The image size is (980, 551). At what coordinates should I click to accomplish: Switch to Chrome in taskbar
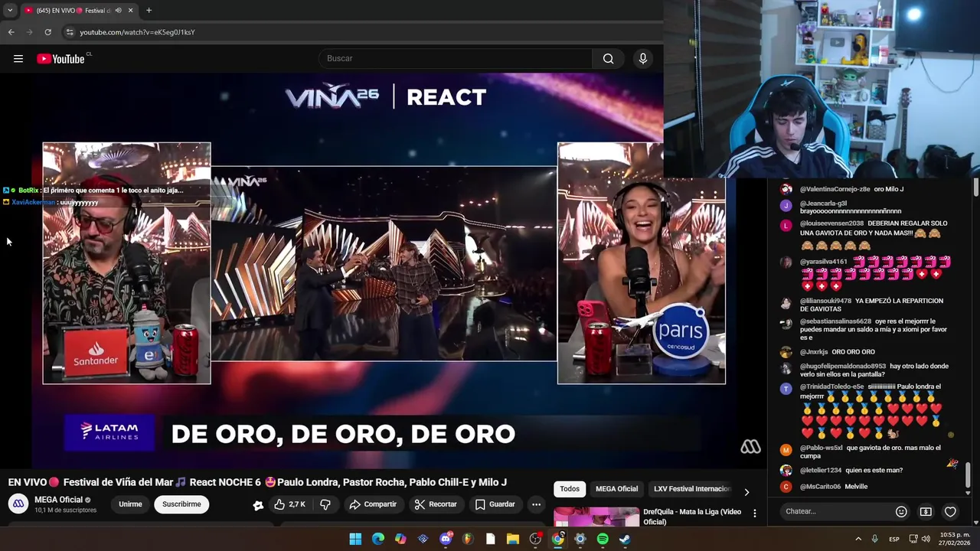558,539
